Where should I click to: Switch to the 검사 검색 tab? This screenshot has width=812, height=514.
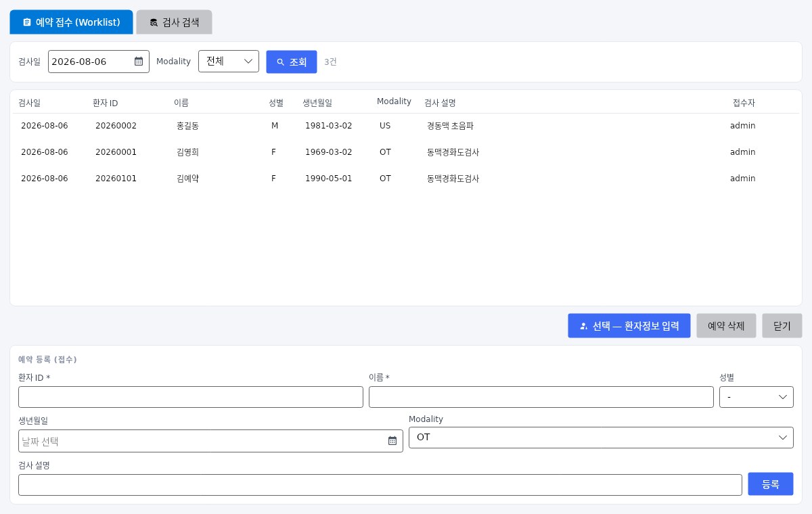pyautogui.click(x=175, y=22)
